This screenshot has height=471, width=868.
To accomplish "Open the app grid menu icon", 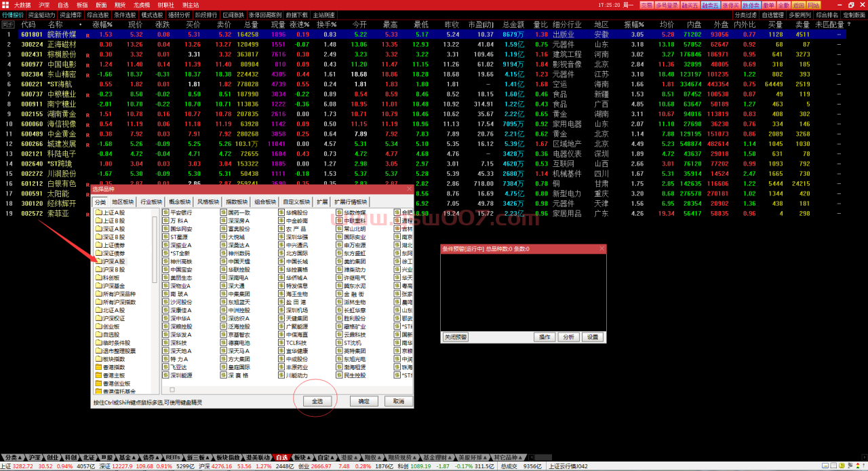I will [x=5, y=5].
